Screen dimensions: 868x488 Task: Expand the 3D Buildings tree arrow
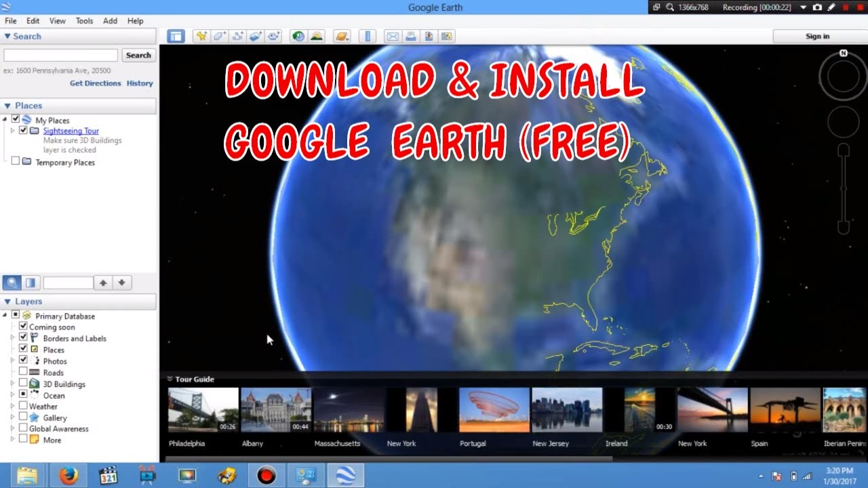[x=12, y=384]
